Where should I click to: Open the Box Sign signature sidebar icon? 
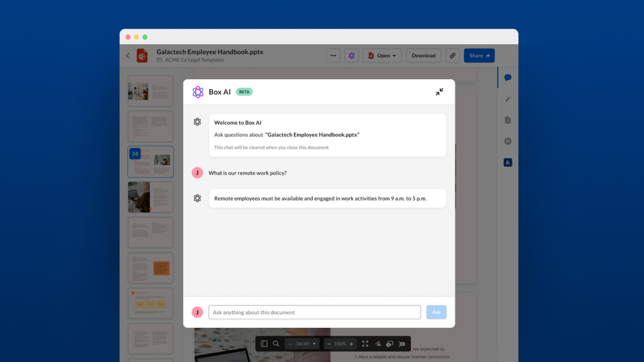pos(508,163)
